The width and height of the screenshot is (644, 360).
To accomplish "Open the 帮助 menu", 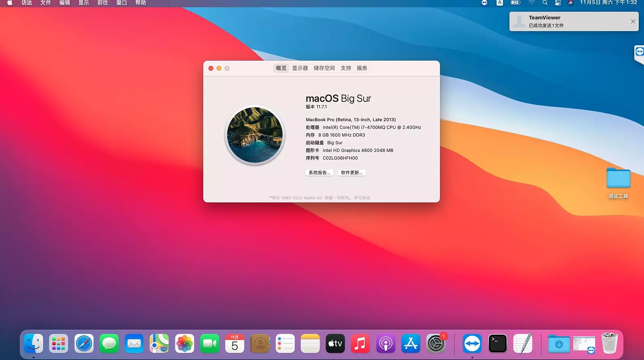I will coord(141,3).
